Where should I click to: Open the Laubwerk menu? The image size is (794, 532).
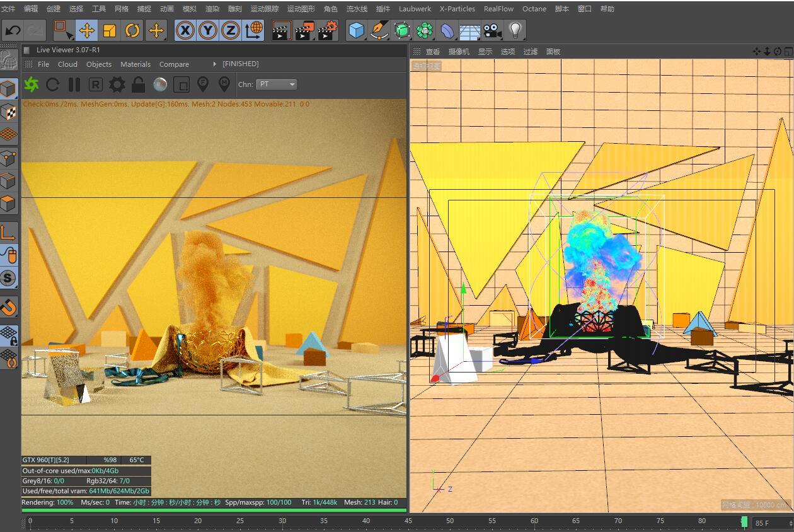415,9
